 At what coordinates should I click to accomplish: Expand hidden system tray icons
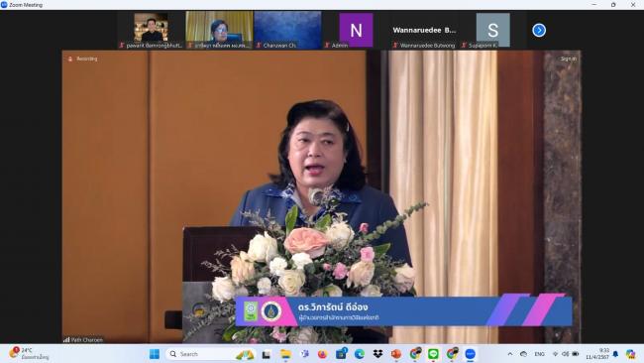tap(510, 354)
